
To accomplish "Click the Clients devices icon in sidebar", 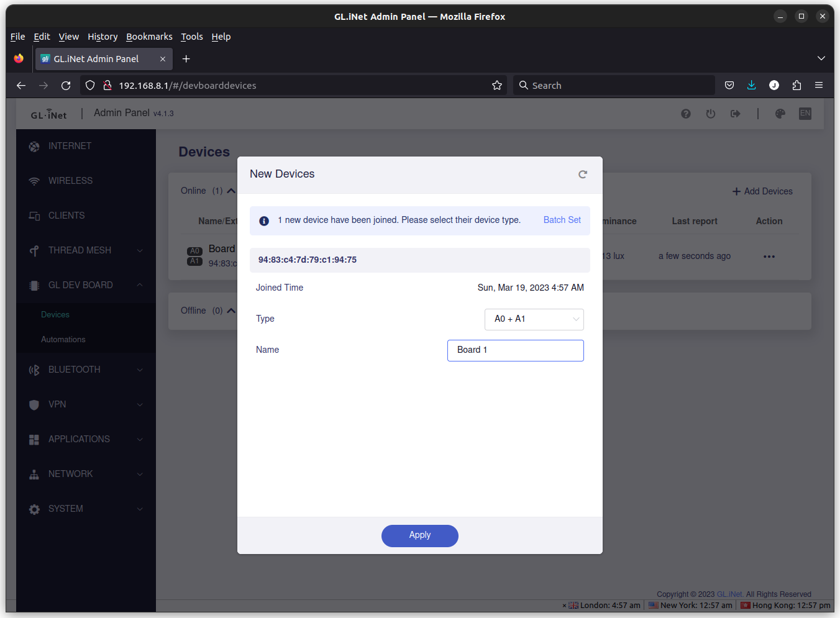I will [34, 216].
